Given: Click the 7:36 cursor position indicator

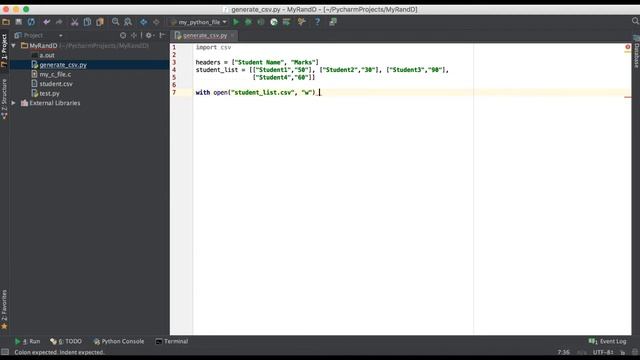Looking at the screenshot, I should [x=564, y=352].
